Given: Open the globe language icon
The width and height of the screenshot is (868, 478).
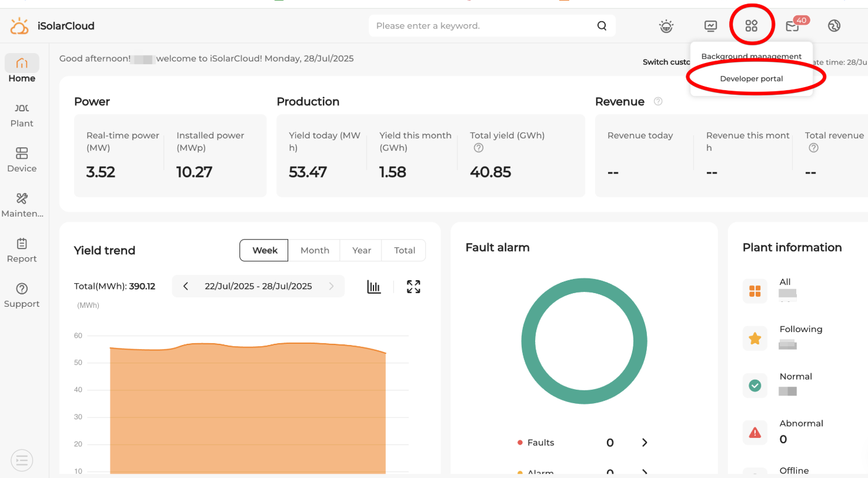Looking at the screenshot, I should (834, 26).
